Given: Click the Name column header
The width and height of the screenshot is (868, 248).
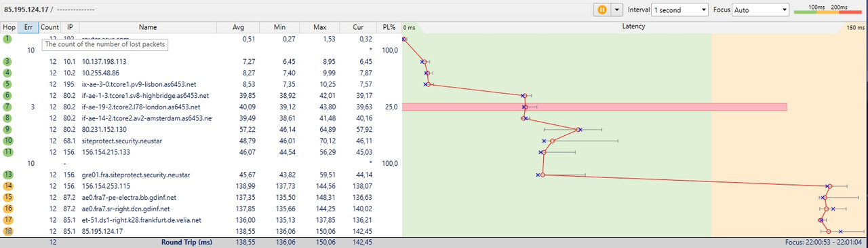Looking at the screenshot, I should point(147,27).
